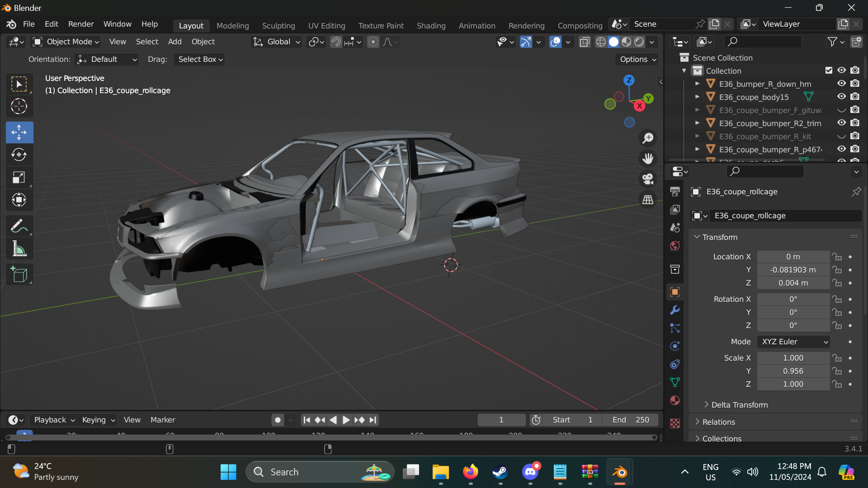Image resolution: width=868 pixels, height=488 pixels.
Task: Click the Add Cube tool
Action: point(19,274)
